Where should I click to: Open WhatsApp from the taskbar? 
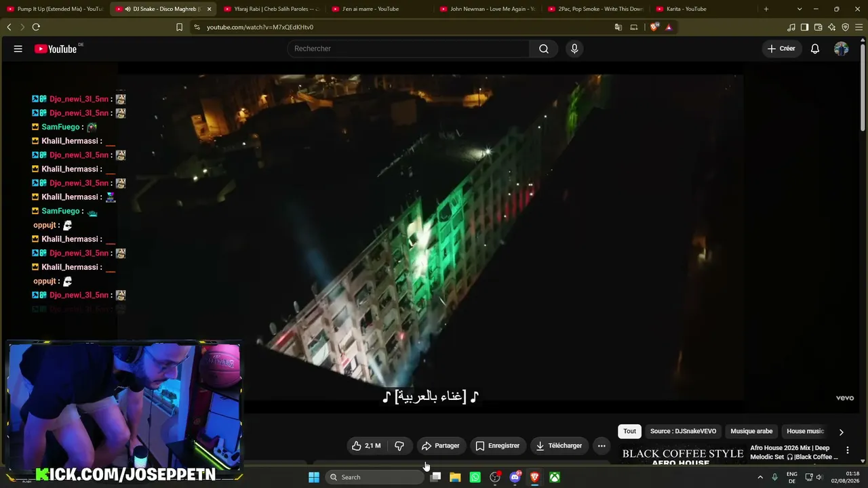(475, 477)
